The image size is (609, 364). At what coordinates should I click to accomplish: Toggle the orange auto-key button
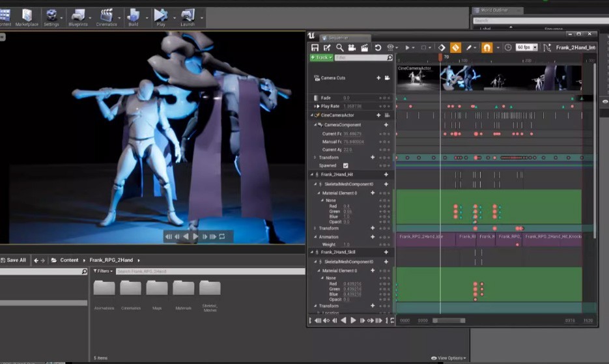[455, 48]
